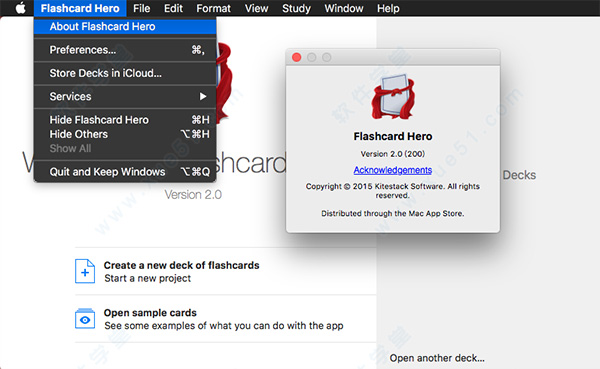The image size is (600, 369).
Task: Select Hide Flashcard Hero
Action: pyautogui.click(x=125, y=120)
